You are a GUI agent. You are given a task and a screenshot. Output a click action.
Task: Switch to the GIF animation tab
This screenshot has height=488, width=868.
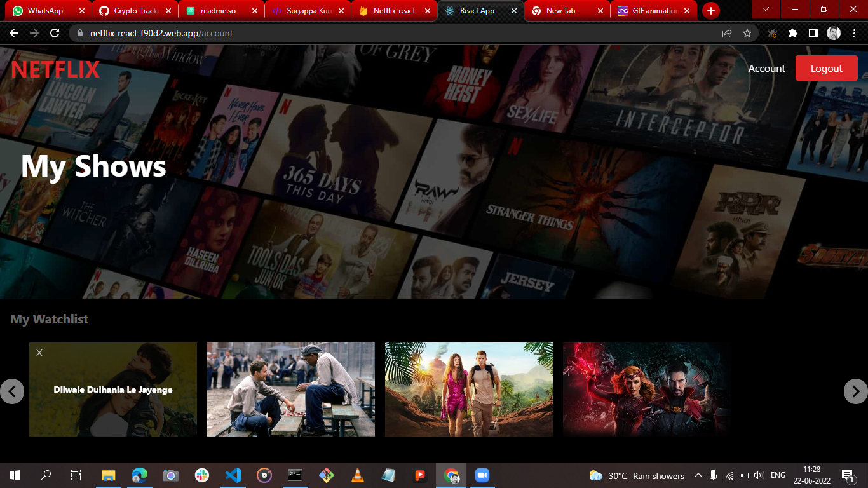pyautogui.click(x=653, y=11)
